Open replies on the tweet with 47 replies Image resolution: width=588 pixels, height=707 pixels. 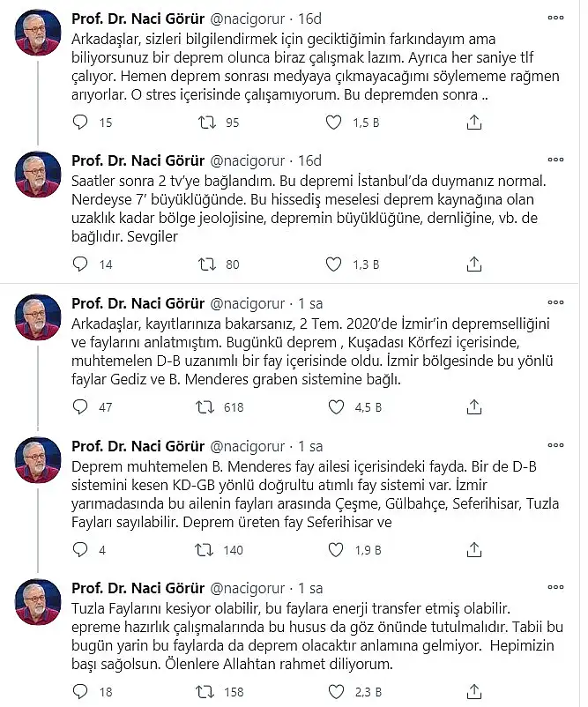79,407
